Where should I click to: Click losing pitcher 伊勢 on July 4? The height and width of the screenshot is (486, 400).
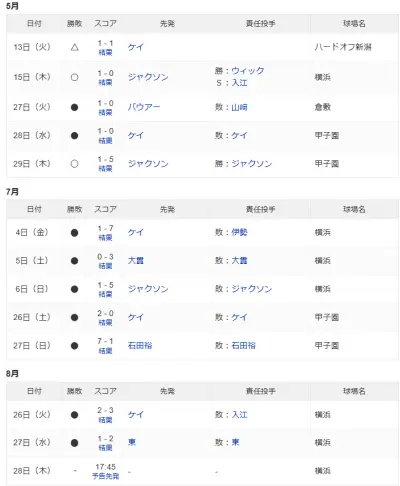click(x=239, y=232)
